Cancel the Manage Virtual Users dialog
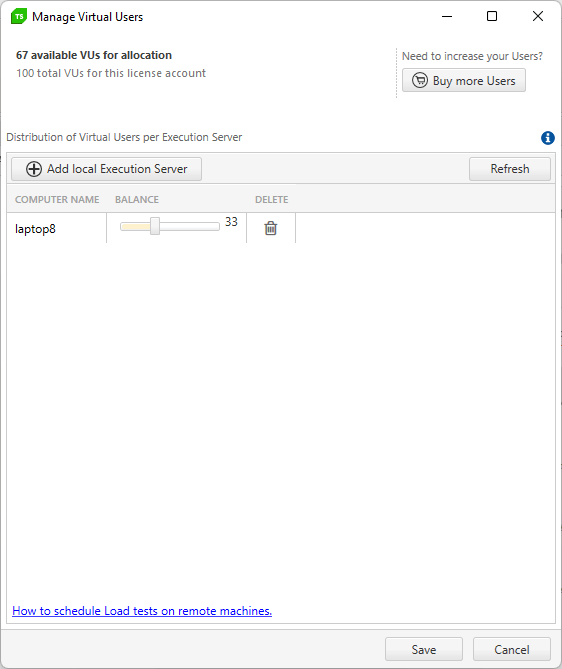The width and height of the screenshot is (562, 669). click(512, 649)
